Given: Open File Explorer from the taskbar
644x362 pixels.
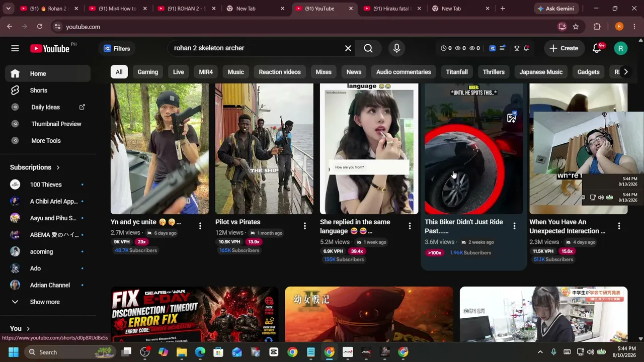Looking at the screenshot, I should pyautogui.click(x=182, y=352).
